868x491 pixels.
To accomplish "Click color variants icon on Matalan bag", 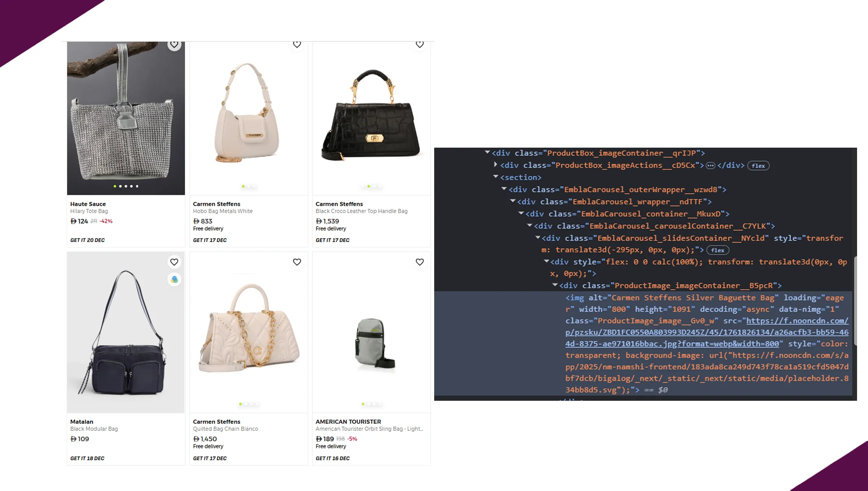I will [174, 280].
